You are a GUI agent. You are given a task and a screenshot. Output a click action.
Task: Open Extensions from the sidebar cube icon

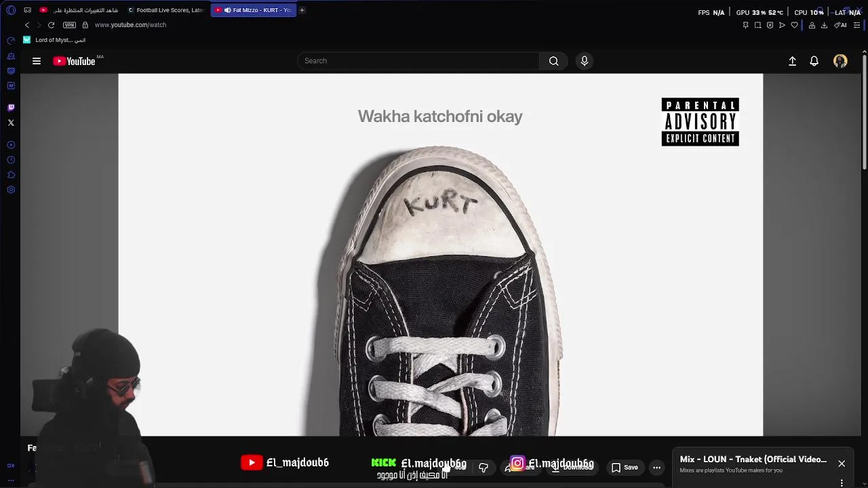click(11, 175)
